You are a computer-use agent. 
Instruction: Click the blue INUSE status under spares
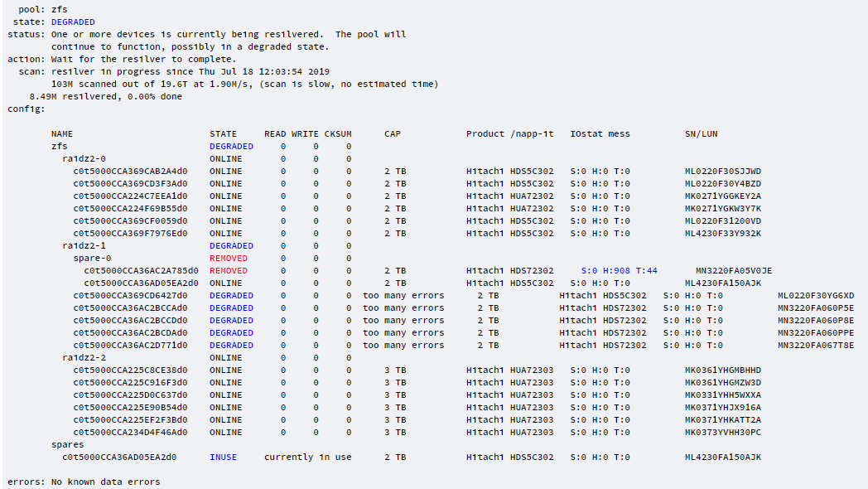[x=223, y=457]
